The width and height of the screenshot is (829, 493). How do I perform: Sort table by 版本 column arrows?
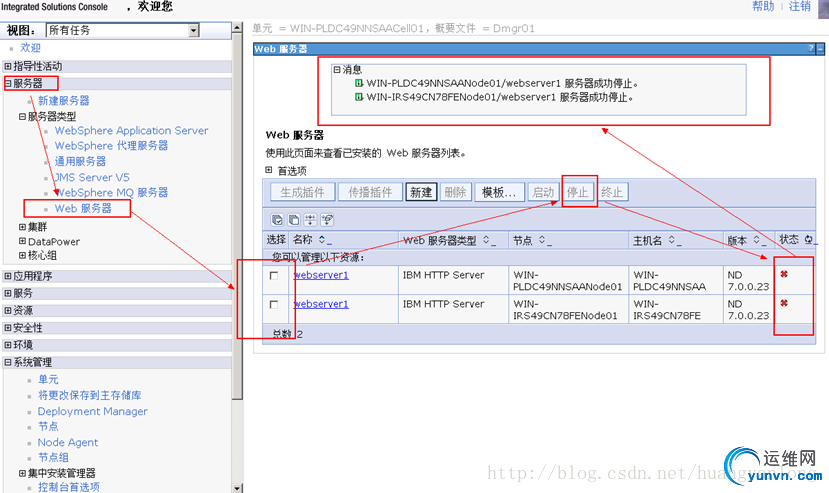tap(757, 240)
